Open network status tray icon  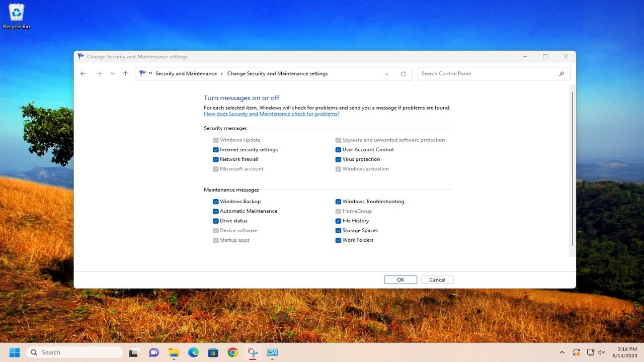point(590,352)
